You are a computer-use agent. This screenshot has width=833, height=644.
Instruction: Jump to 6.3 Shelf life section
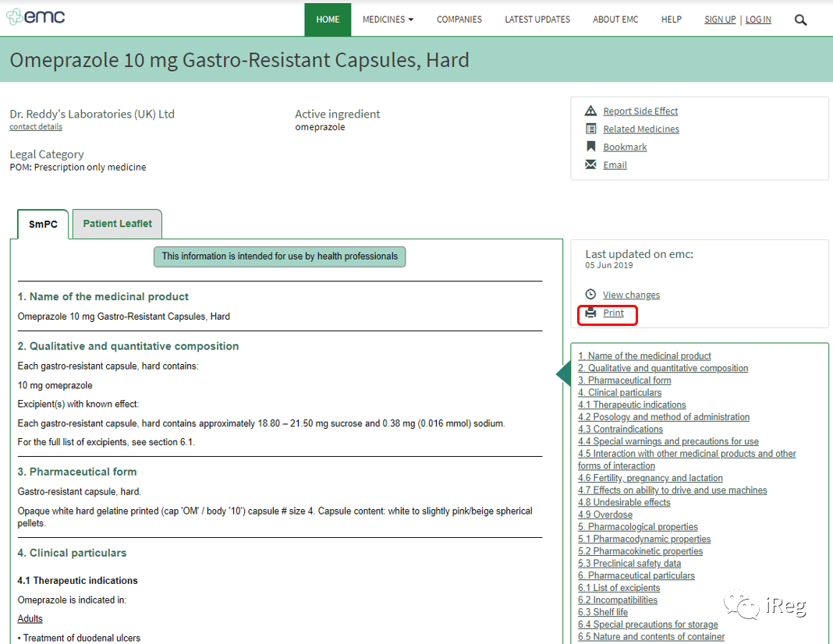point(602,612)
